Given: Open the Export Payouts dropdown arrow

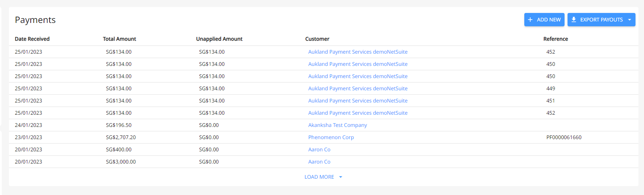Looking at the screenshot, I should (x=630, y=20).
